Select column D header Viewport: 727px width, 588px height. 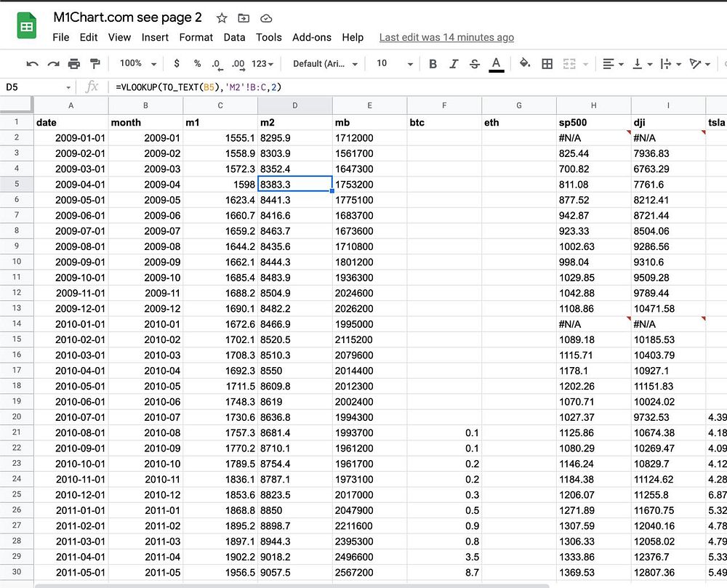pos(295,105)
